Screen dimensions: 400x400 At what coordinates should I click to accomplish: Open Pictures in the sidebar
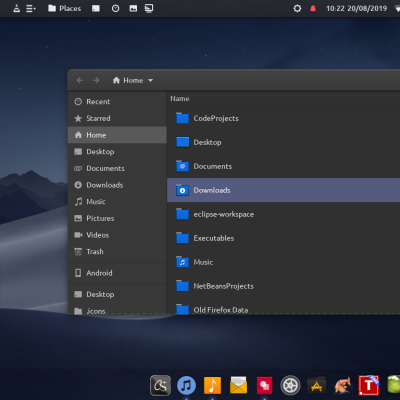point(117,218)
